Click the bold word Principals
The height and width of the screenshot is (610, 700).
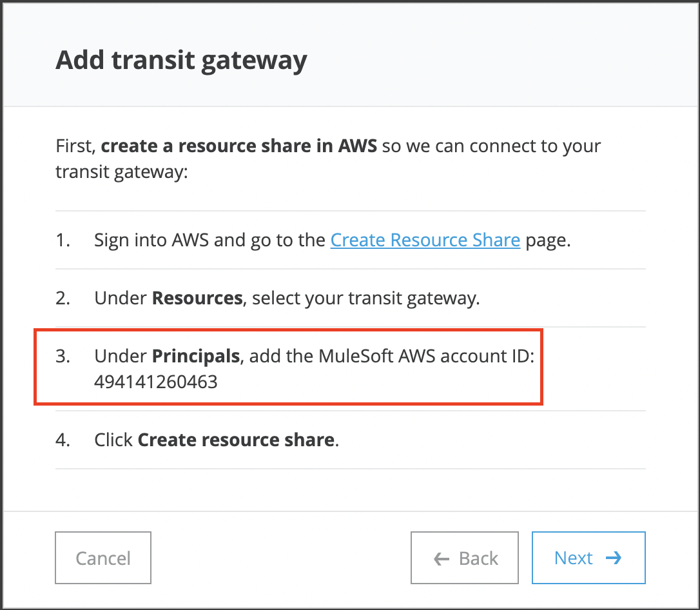point(196,356)
